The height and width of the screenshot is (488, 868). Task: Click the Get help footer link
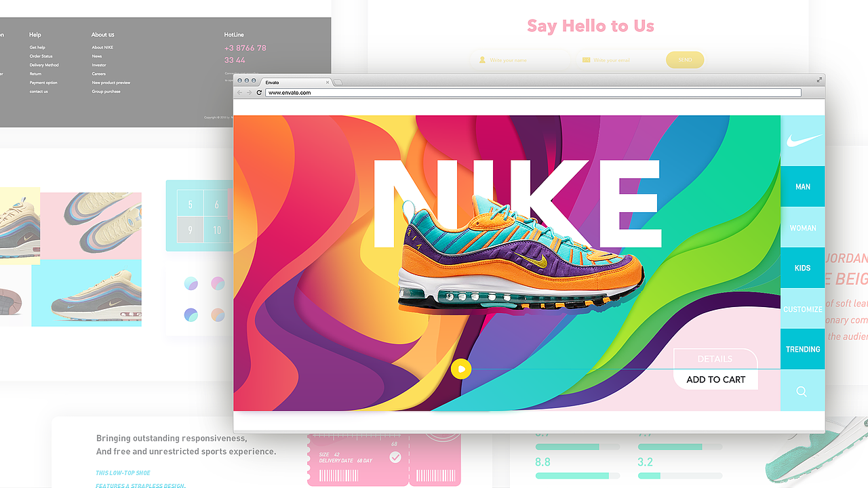point(37,47)
